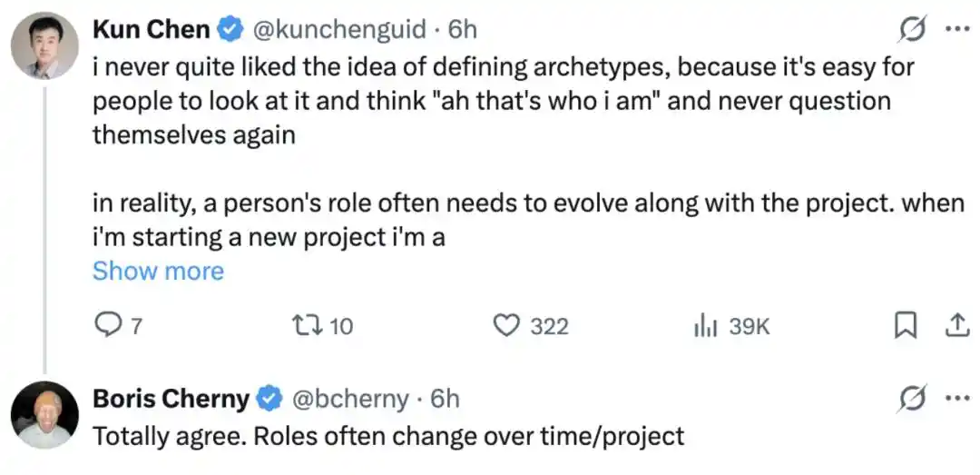Viewport: 980px width, 475px height.
Task: Click Grok icon on Kun Chen's tweet
Action: [x=912, y=29]
